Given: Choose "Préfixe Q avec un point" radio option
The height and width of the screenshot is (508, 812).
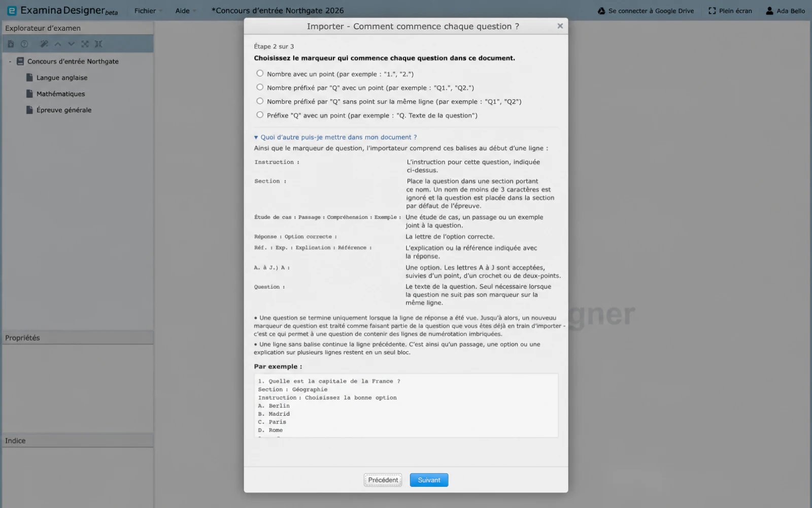Looking at the screenshot, I should pos(260,114).
